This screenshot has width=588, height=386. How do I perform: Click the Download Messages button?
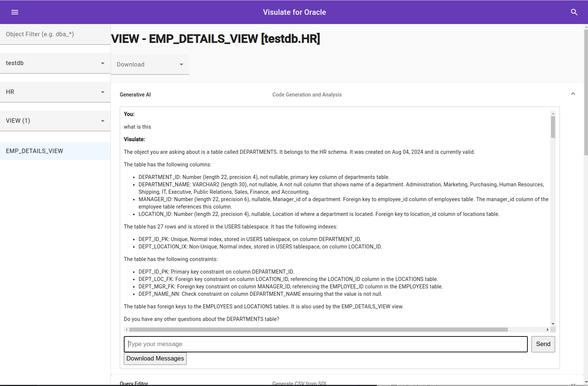coord(155,359)
